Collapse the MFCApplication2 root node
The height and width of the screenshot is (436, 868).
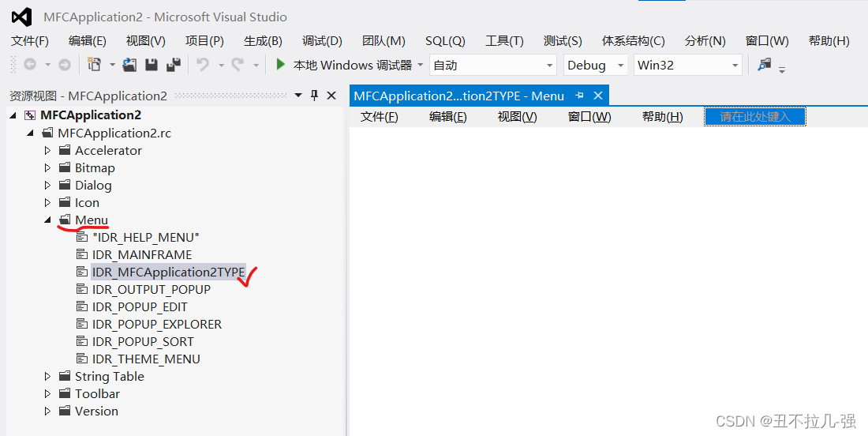[13, 115]
